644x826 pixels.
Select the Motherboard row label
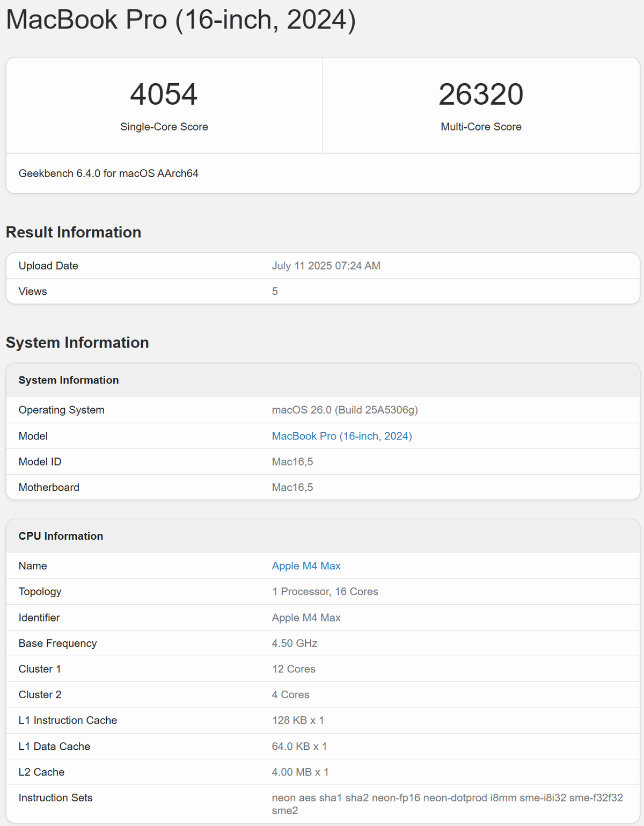tap(49, 488)
